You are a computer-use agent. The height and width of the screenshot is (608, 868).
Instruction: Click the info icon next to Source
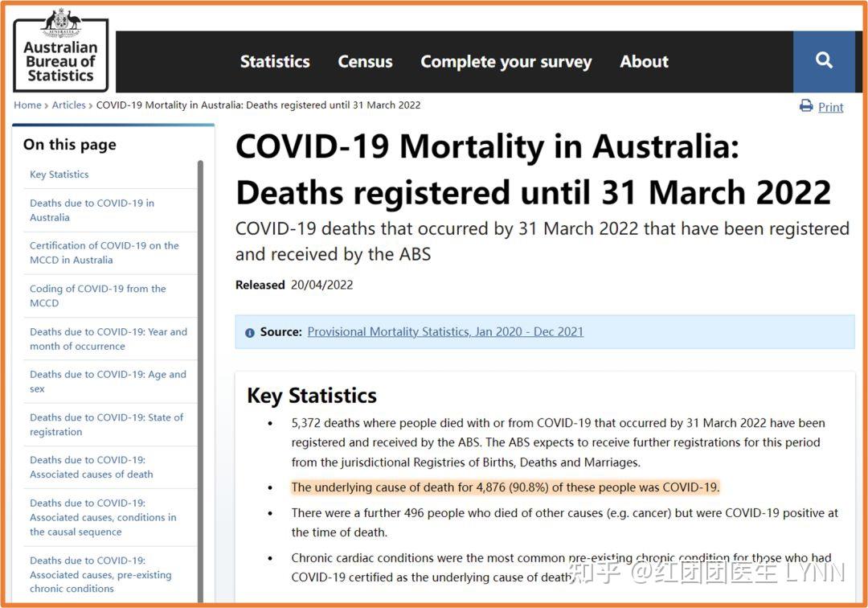pyautogui.click(x=250, y=333)
